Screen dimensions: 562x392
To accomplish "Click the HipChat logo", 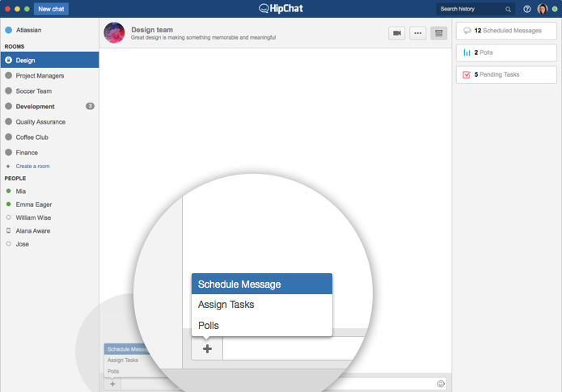I will tap(281, 9).
